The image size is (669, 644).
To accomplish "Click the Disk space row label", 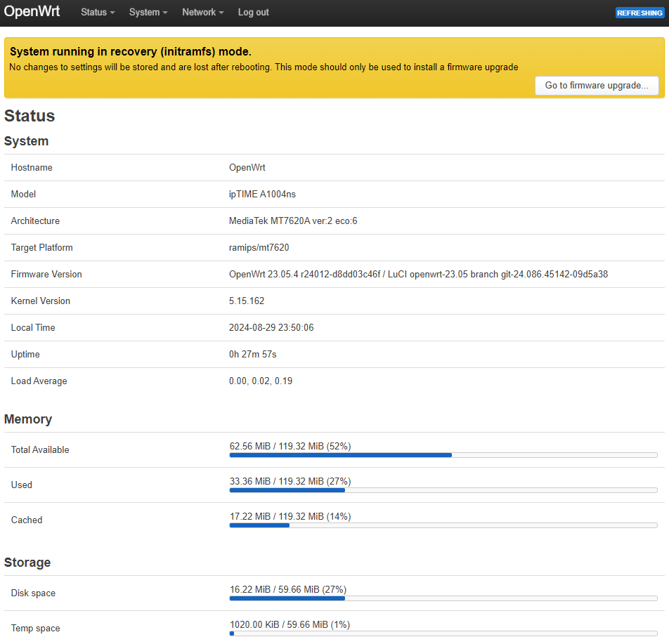I will pos(33,593).
